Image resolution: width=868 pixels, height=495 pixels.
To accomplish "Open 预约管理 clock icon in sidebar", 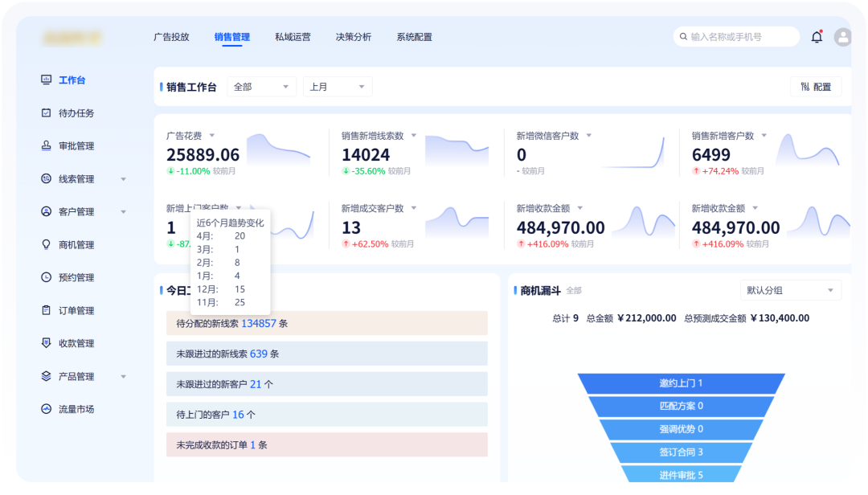I will [46, 277].
